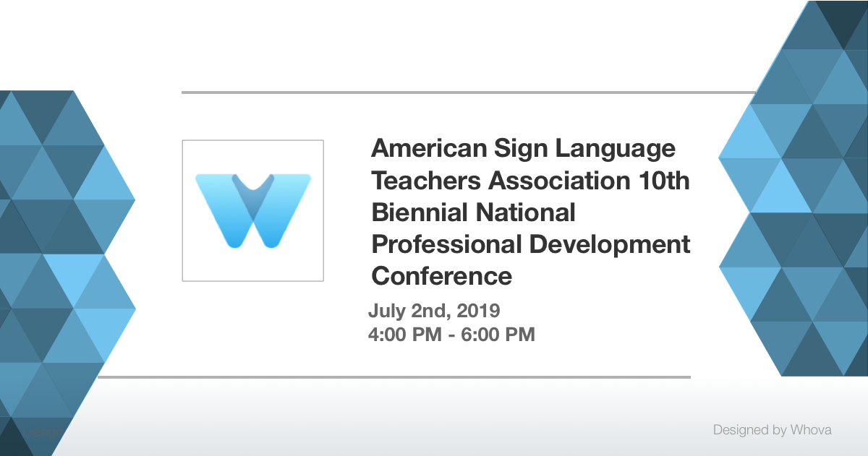Viewport: 868px width, 456px height.
Task: Click the 'July 2nd, 2019' date
Action: [x=434, y=311]
